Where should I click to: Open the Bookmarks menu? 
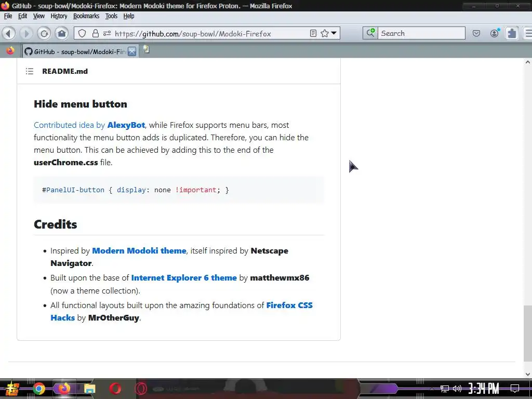tap(86, 16)
